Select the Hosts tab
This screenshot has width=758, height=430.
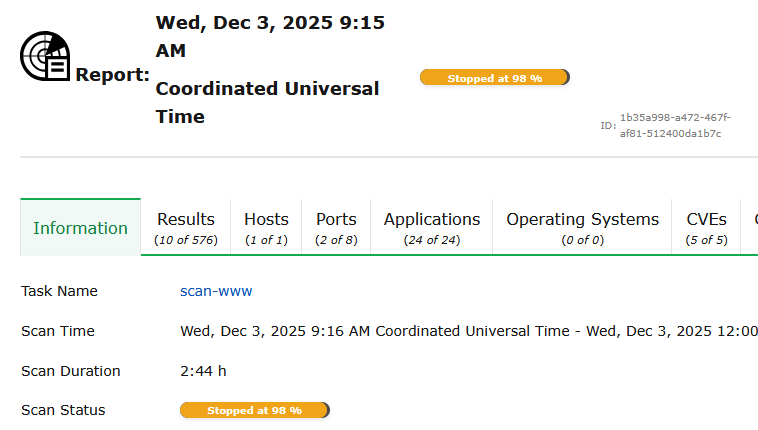266,228
